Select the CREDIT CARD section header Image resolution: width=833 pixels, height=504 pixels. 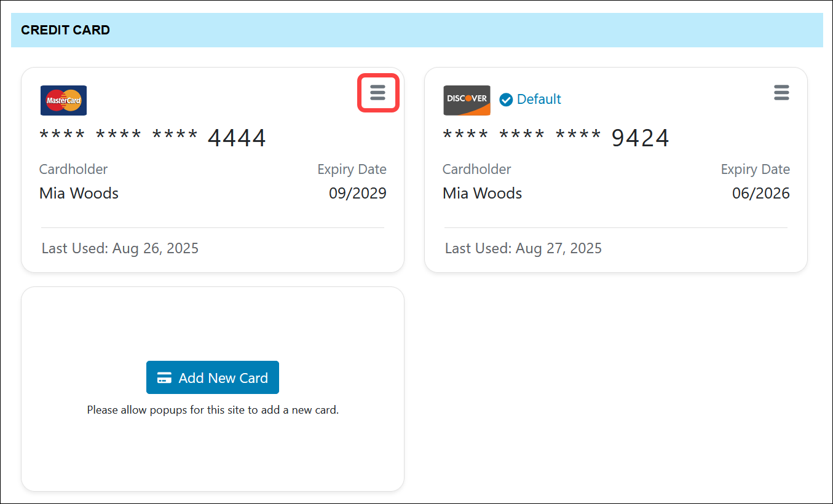[x=65, y=30]
